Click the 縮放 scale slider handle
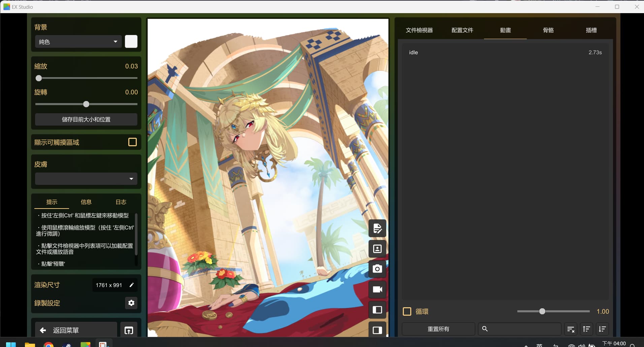Image resolution: width=644 pixels, height=347 pixels. [x=39, y=78]
